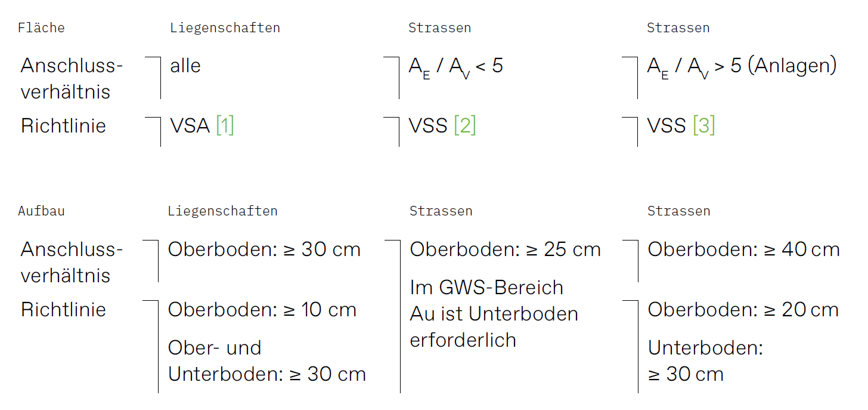Viewport: 868px width, 410px height.
Task: Click 'Oberboden: ≥ 40 cm' entry
Action: 743,249
